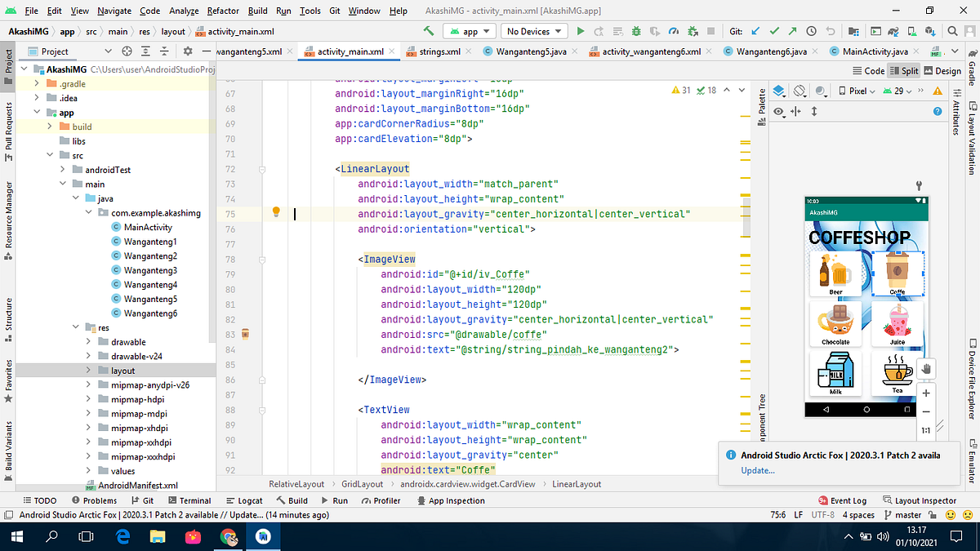
Task: Start debugging with the Debug icon
Action: [635, 29]
